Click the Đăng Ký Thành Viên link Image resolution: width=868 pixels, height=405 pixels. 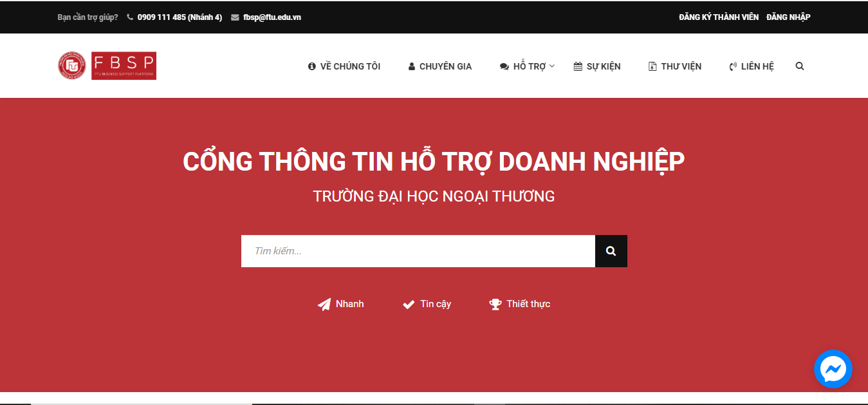(x=718, y=17)
